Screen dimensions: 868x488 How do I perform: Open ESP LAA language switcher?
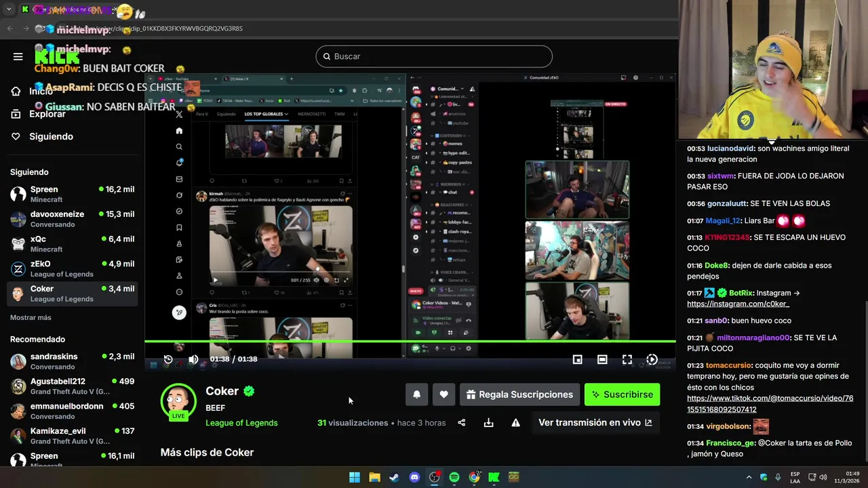(x=795, y=477)
